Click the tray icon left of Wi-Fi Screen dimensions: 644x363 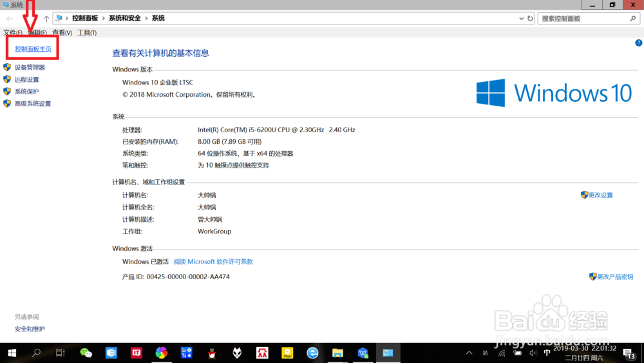tap(486, 353)
